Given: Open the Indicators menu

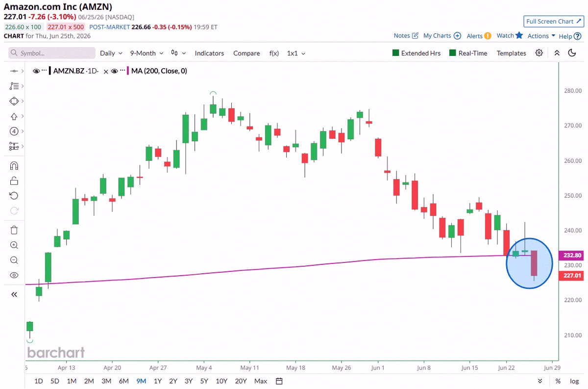Looking at the screenshot, I should 209,53.
